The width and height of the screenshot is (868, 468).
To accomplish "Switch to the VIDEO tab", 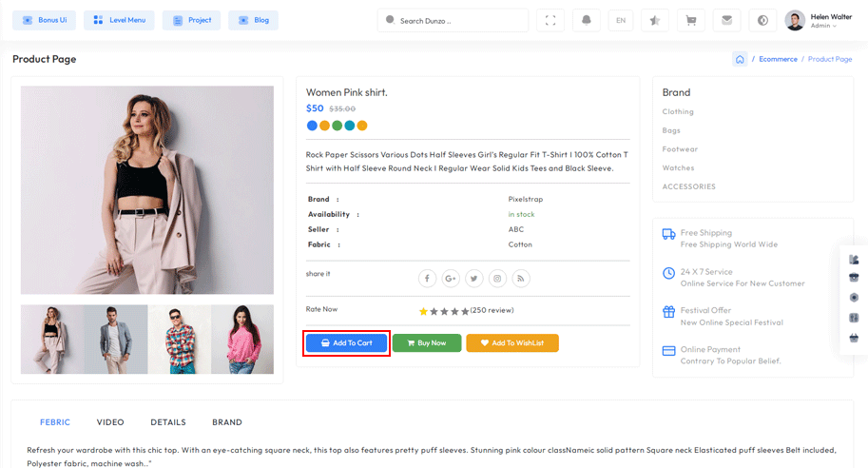I will coord(110,422).
